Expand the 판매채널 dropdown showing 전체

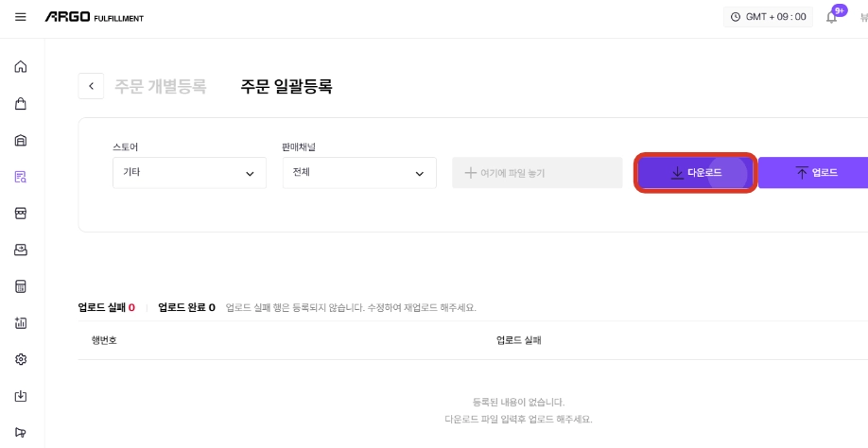pyautogui.click(x=359, y=173)
